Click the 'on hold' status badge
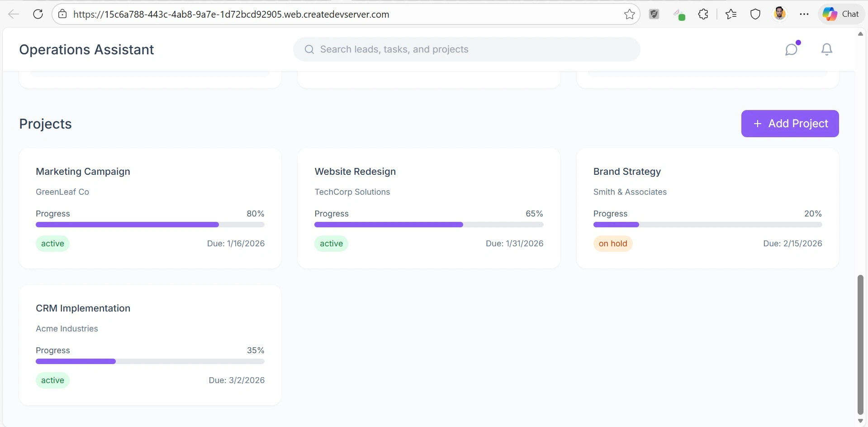Viewport: 868px width, 427px height. (612, 244)
